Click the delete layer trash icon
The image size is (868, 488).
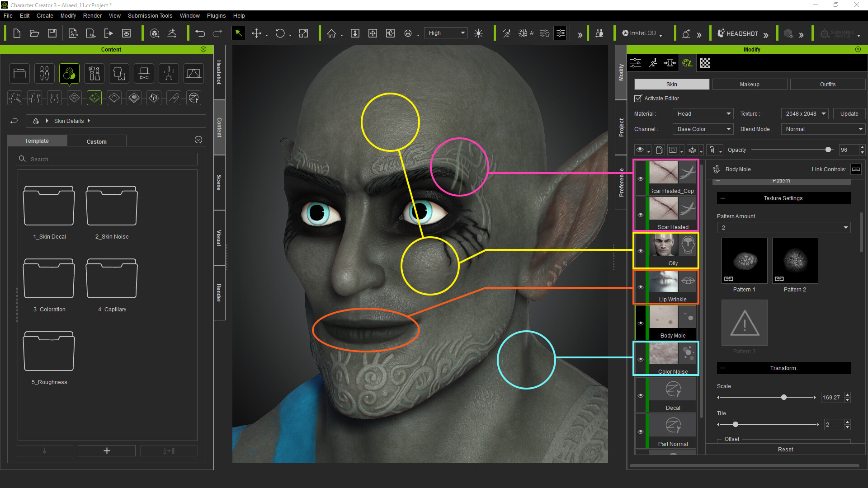click(x=712, y=150)
